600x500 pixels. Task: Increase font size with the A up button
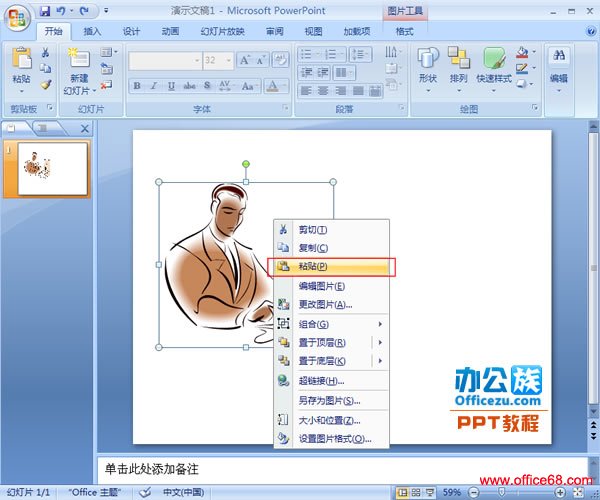click(245, 60)
